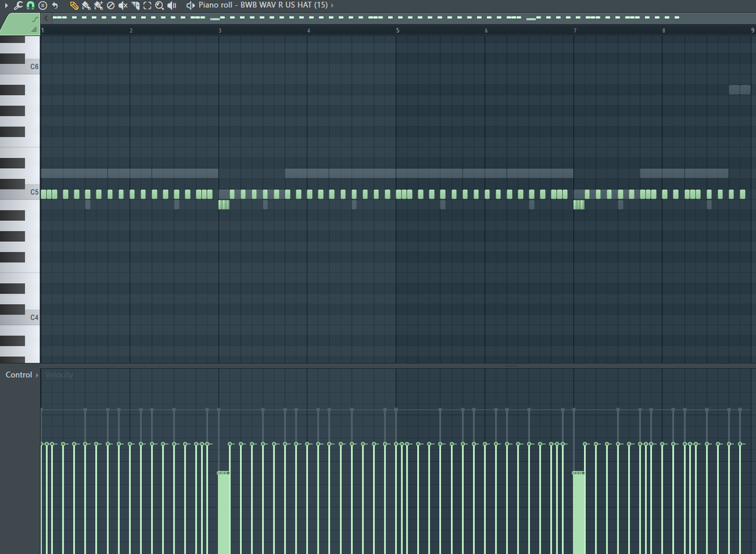
Task: Toggle the magnet snap-to-grid icon
Action: (30, 5)
